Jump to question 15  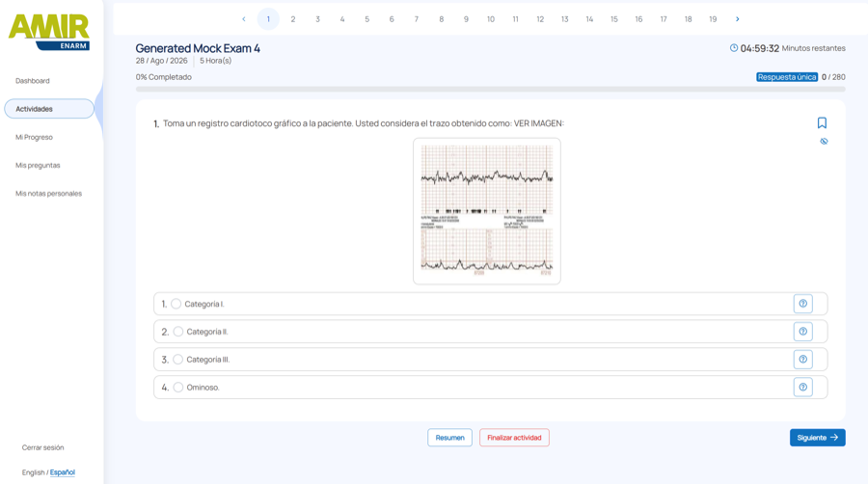click(x=614, y=19)
